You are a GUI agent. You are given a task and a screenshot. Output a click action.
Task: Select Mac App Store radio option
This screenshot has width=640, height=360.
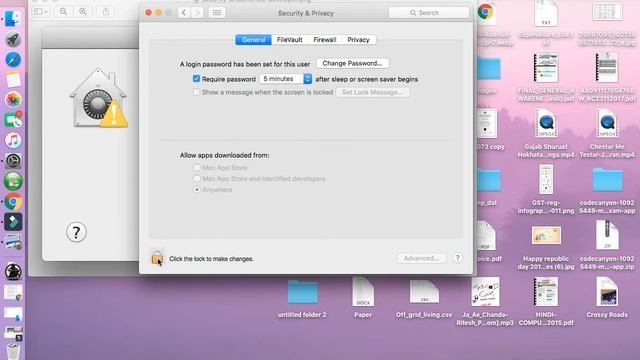click(x=197, y=167)
